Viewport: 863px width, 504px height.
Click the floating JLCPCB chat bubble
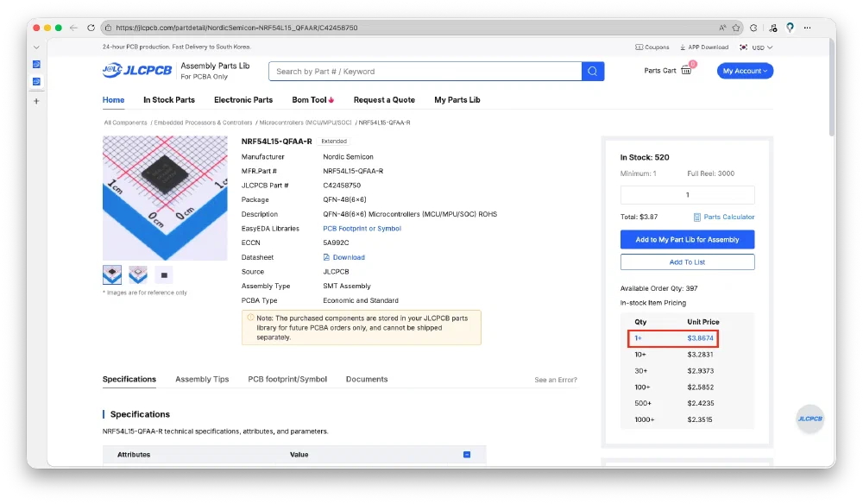point(810,419)
